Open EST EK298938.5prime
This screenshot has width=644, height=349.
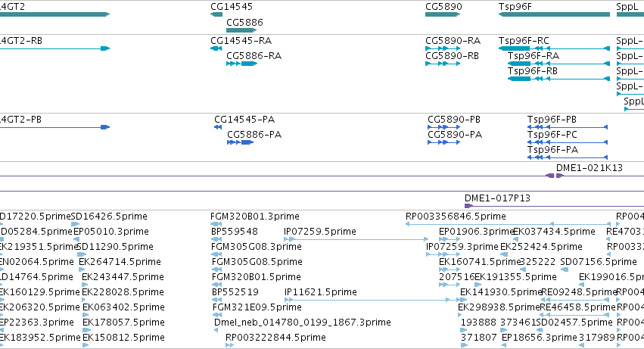point(499,308)
